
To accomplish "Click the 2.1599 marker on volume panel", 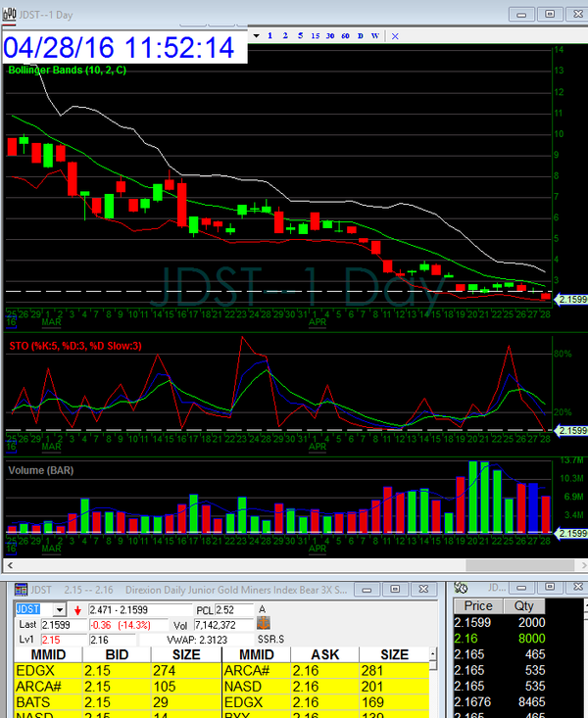I will pos(571,534).
